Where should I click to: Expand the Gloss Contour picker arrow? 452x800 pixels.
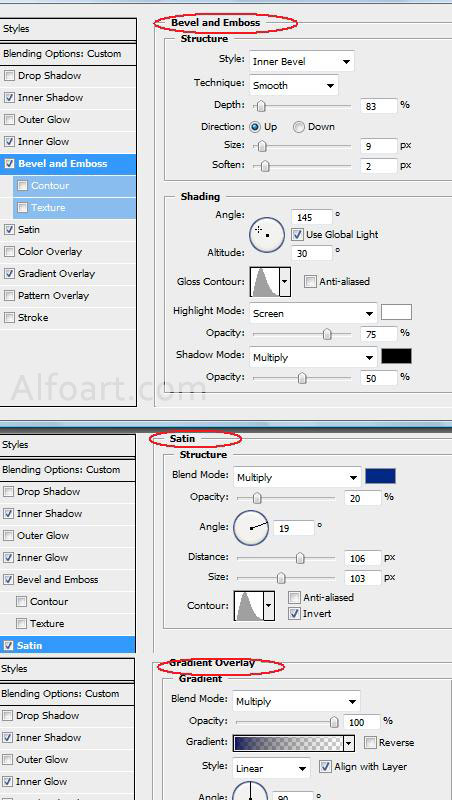285,282
